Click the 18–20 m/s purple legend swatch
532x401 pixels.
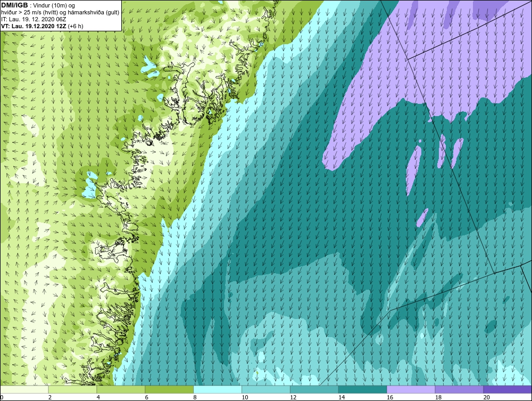point(460,389)
